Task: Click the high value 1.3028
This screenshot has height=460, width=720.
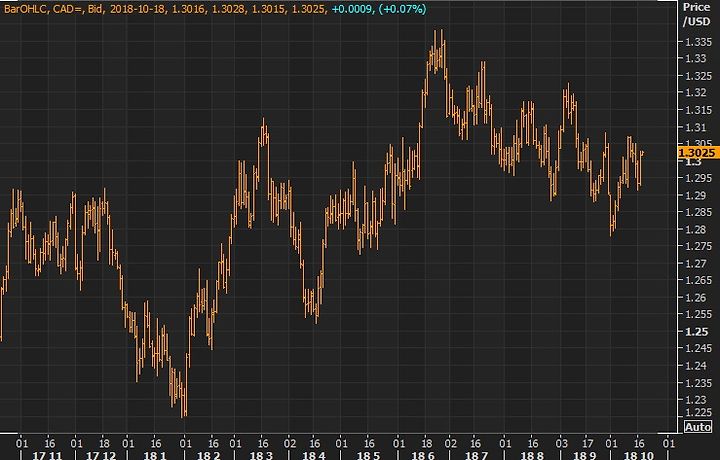Action: 227,9
